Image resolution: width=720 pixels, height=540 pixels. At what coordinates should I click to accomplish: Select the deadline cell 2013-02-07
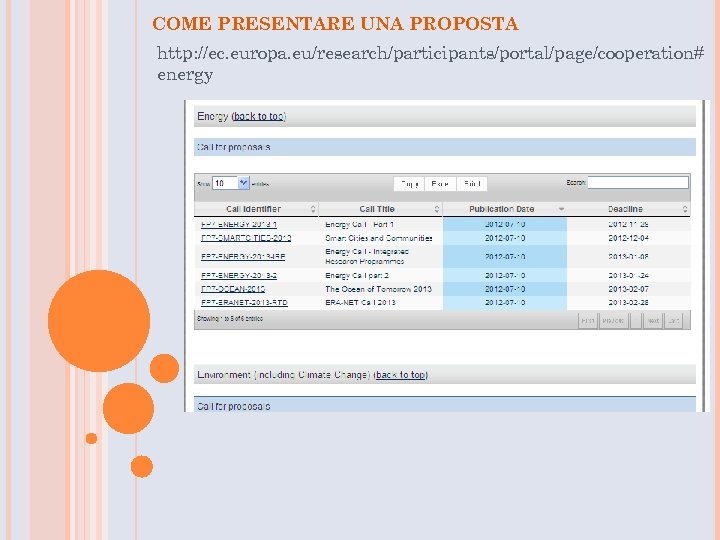click(628, 289)
